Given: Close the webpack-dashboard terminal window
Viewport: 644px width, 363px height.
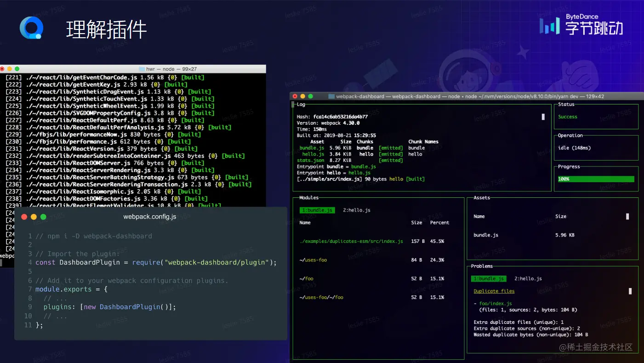Looking at the screenshot, I should click(295, 96).
